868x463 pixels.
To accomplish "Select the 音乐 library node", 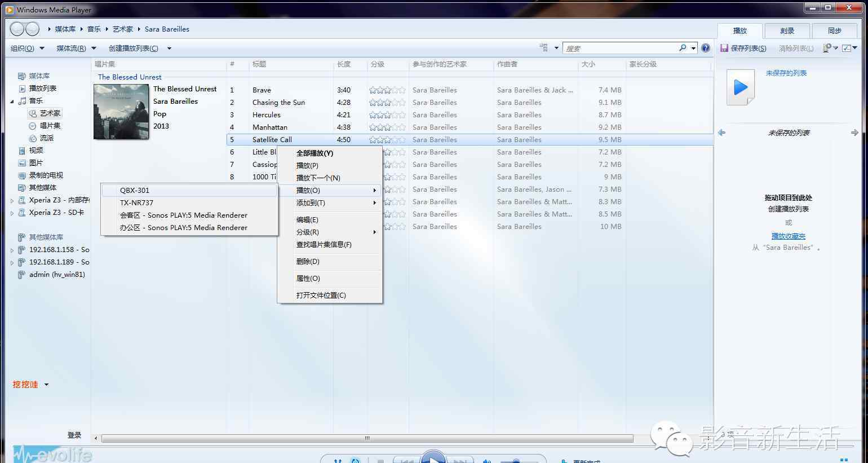I will [x=30, y=100].
